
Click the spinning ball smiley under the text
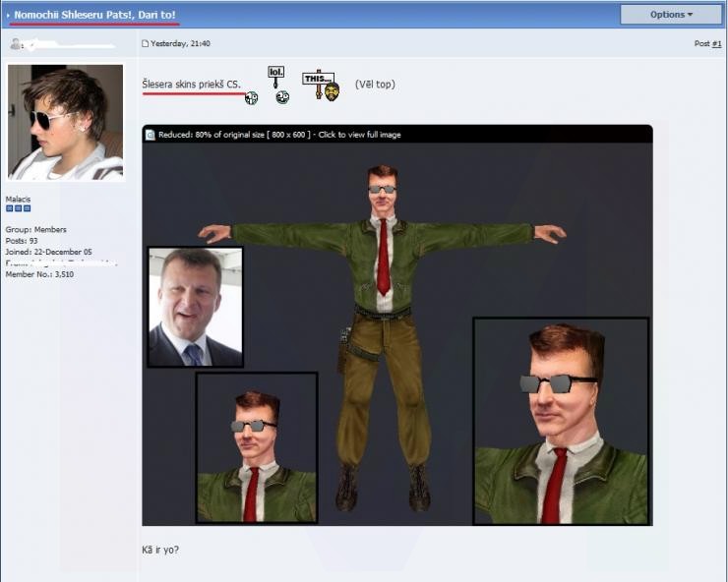pos(252,98)
